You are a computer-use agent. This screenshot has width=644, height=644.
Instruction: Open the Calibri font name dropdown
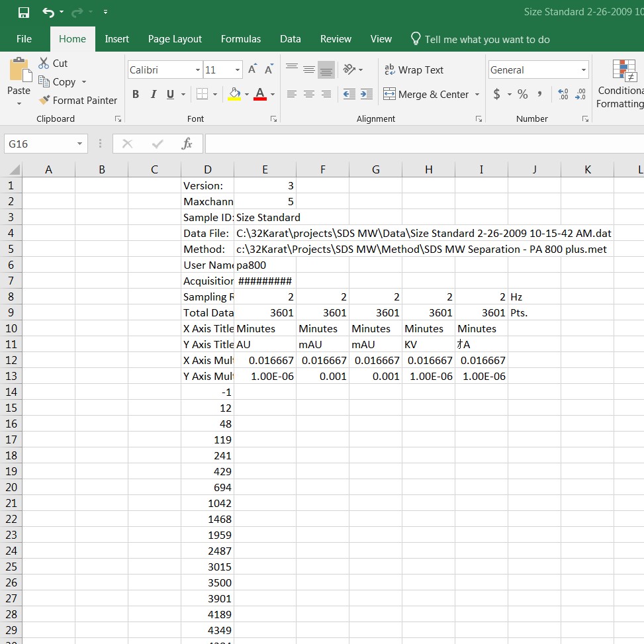(198, 69)
